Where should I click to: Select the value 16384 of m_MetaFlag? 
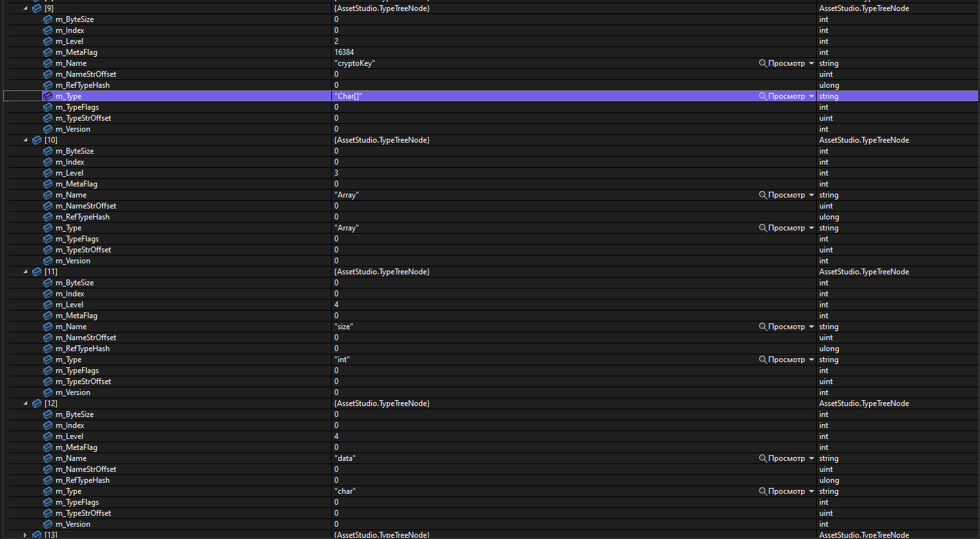344,52
